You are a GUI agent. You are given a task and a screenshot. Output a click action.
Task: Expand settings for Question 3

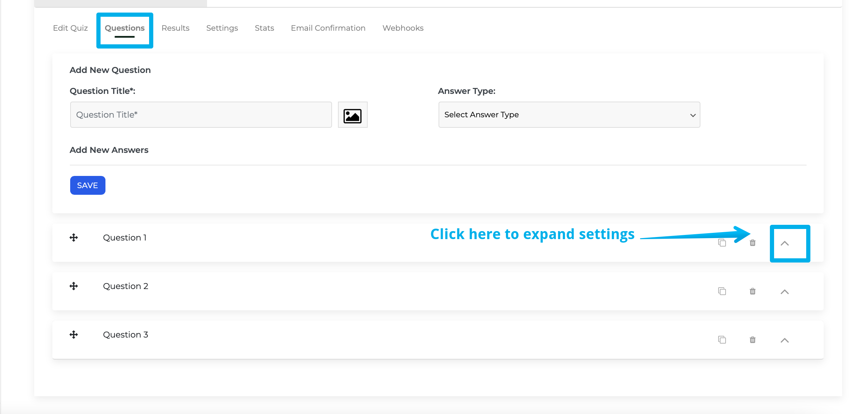click(784, 340)
